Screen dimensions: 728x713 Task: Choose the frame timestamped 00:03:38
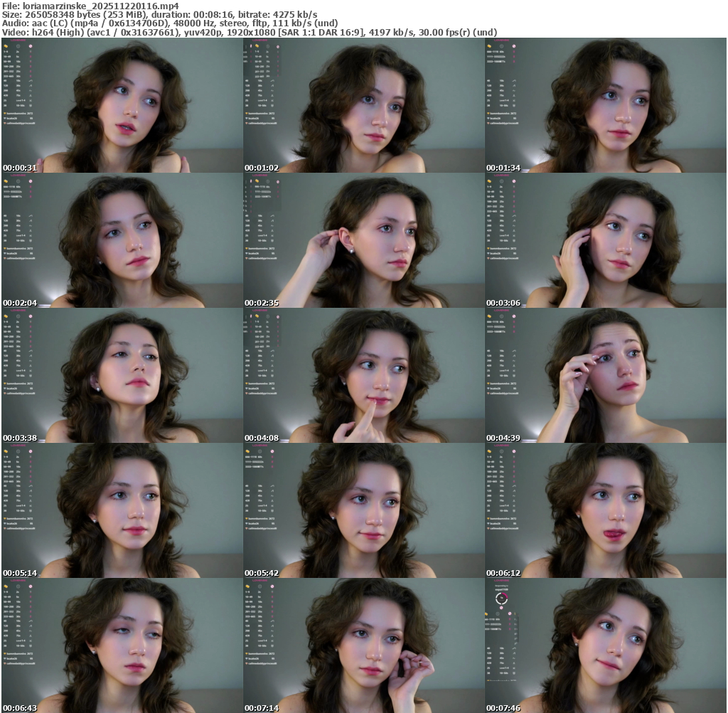(x=122, y=375)
